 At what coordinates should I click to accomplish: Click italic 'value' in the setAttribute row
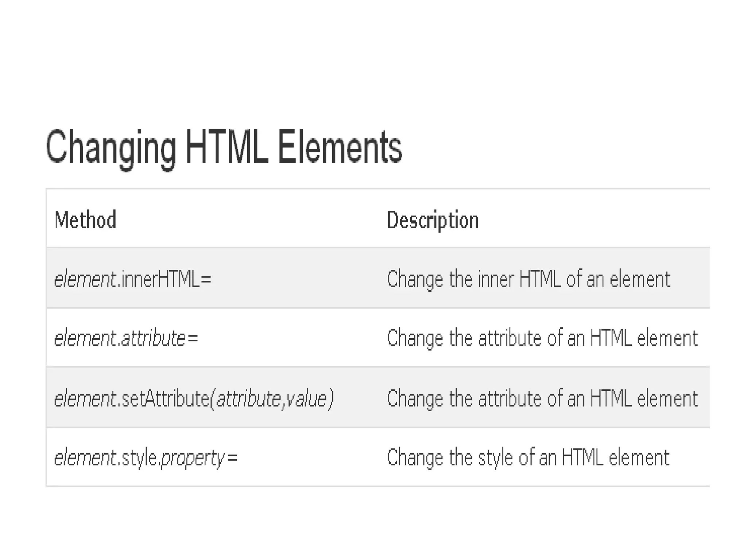(306, 399)
